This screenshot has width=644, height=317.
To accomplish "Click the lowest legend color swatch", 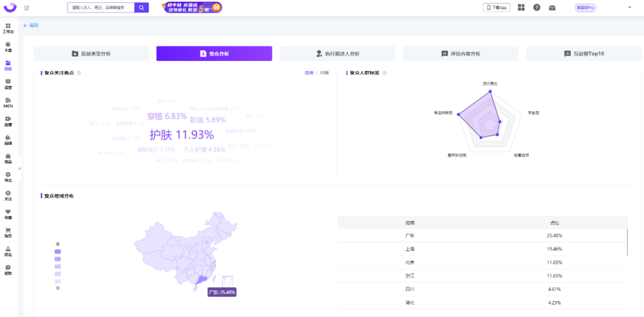I will 58,281.
